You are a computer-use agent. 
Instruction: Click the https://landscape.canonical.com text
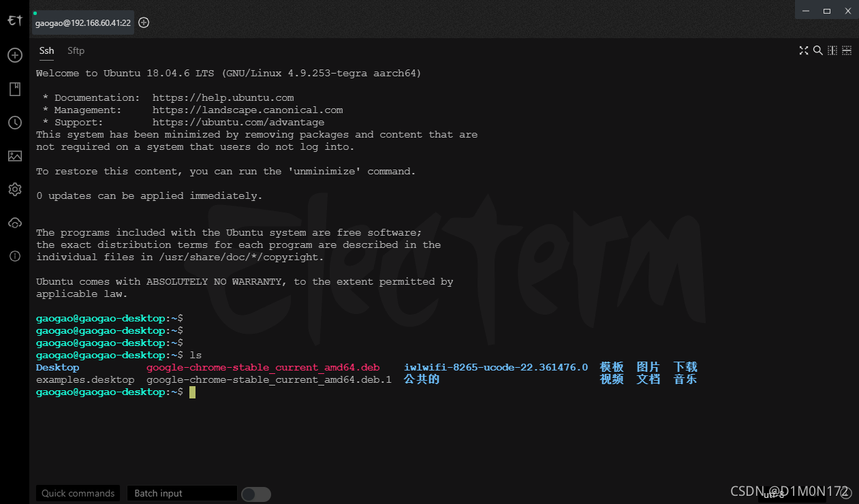coord(247,110)
